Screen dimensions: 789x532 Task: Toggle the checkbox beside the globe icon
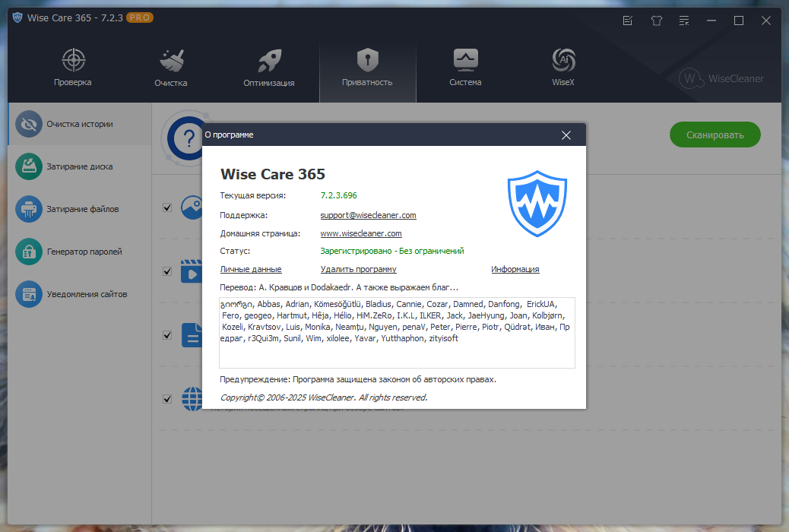167,399
